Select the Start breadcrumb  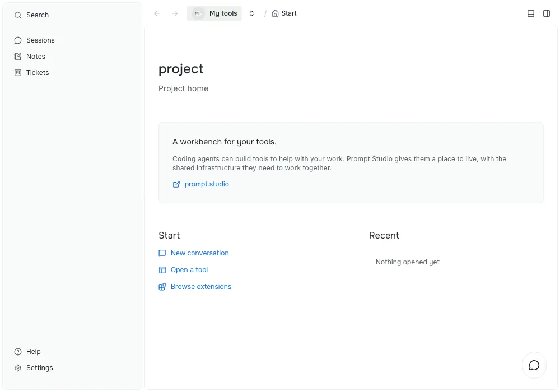click(x=284, y=13)
